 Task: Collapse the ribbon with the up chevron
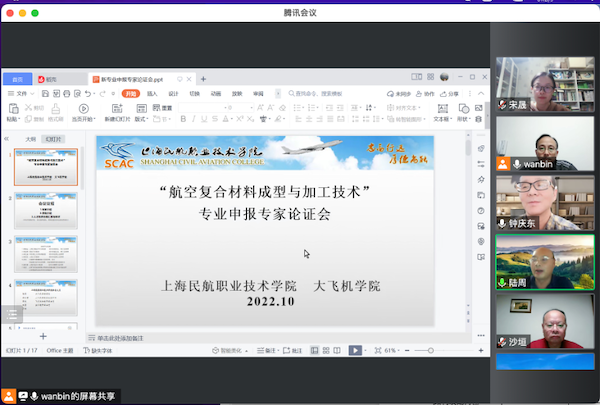tap(481, 93)
